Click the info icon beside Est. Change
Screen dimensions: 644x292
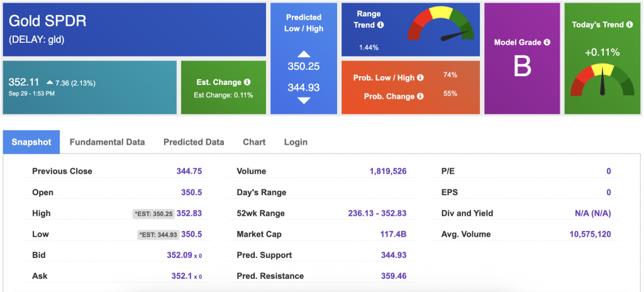247,82
